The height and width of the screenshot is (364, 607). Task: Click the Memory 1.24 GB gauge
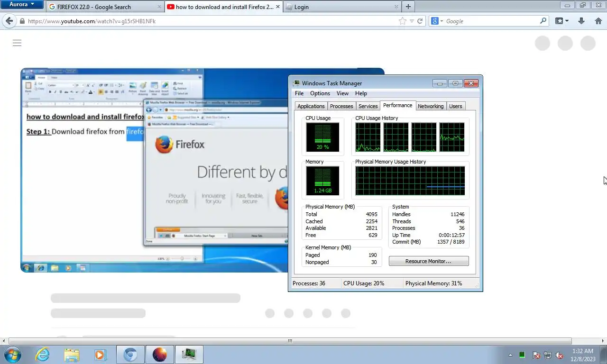click(x=322, y=181)
